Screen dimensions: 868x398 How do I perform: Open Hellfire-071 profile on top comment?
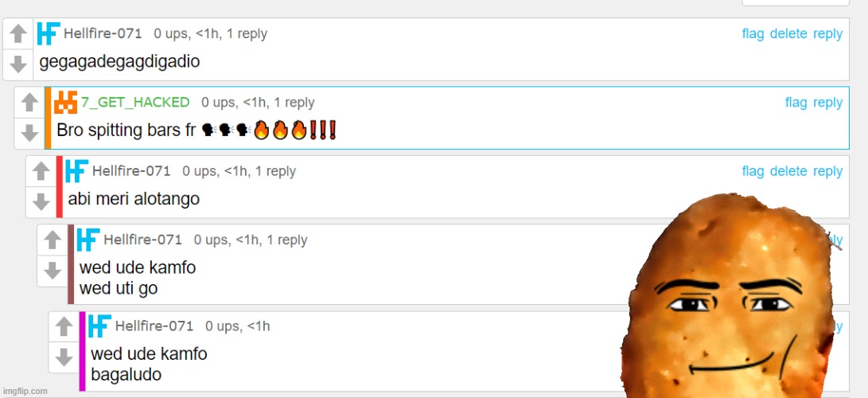pos(103,33)
